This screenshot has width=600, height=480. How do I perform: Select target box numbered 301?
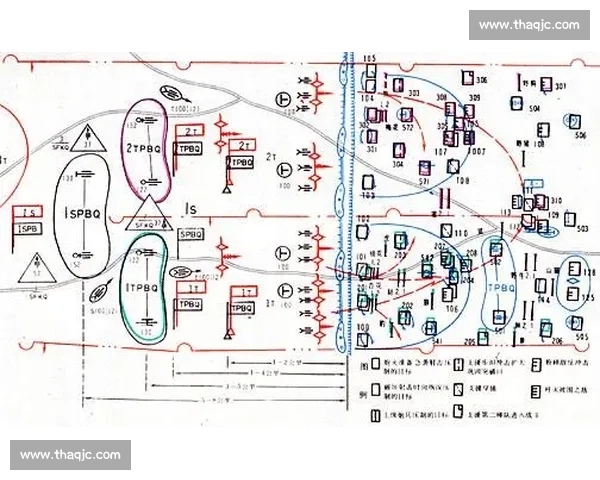(545, 81)
